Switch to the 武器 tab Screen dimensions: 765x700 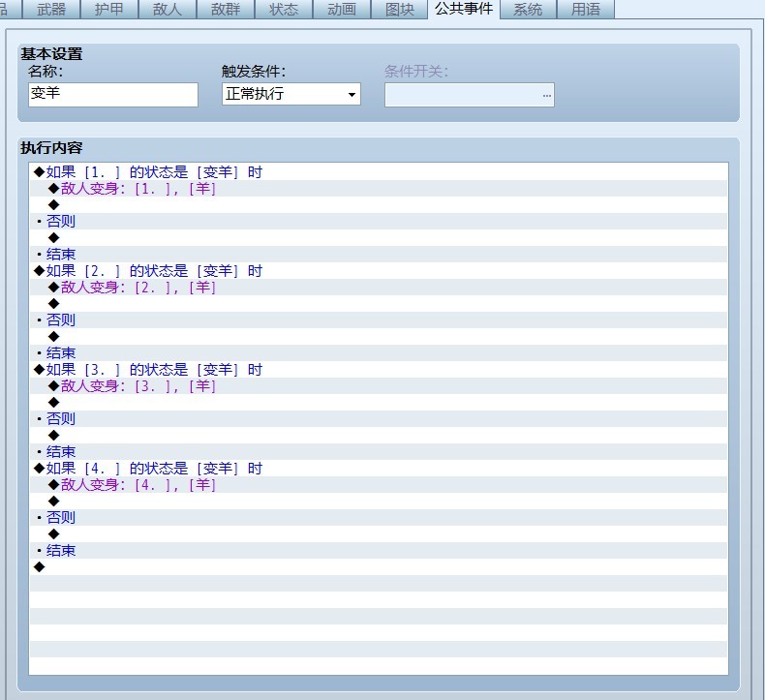[x=51, y=10]
